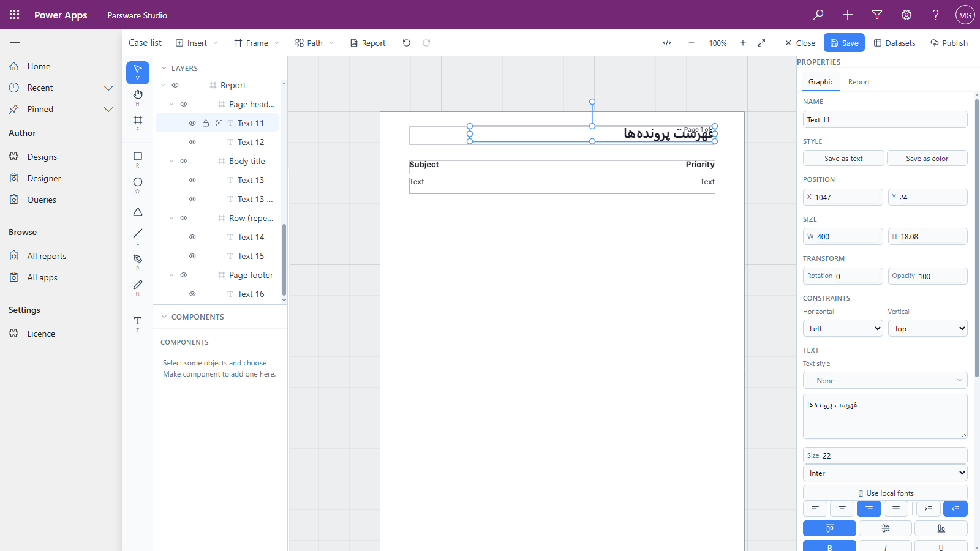The image size is (980, 551).
Task: Select the Rectangle shape tool
Action: point(138,159)
